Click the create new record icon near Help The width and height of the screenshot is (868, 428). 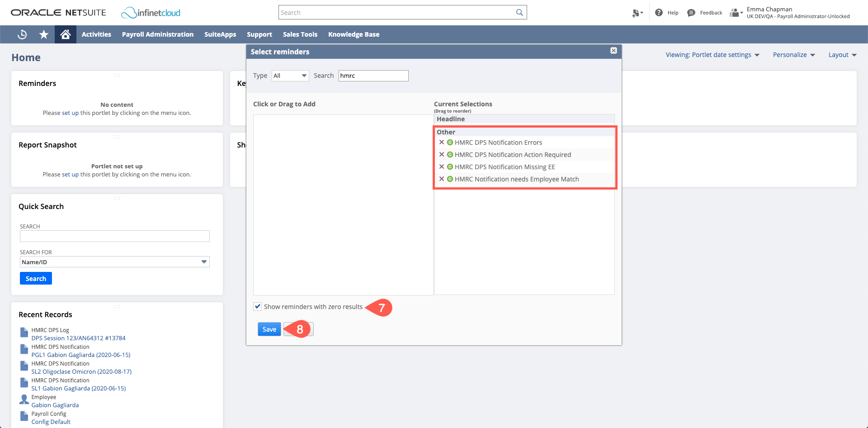(637, 13)
